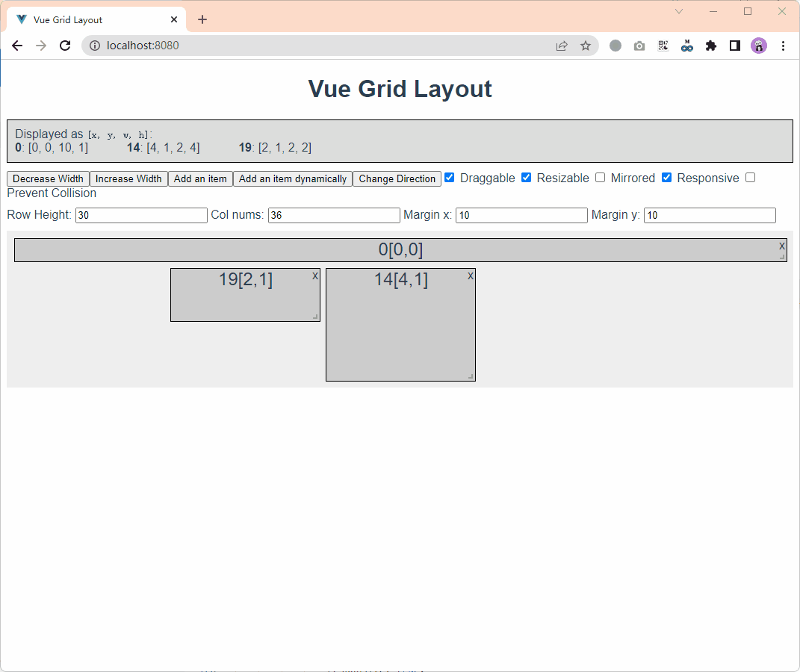Go back to the previous page
Screen dimensions: 800x672
click(x=17, y=46)
